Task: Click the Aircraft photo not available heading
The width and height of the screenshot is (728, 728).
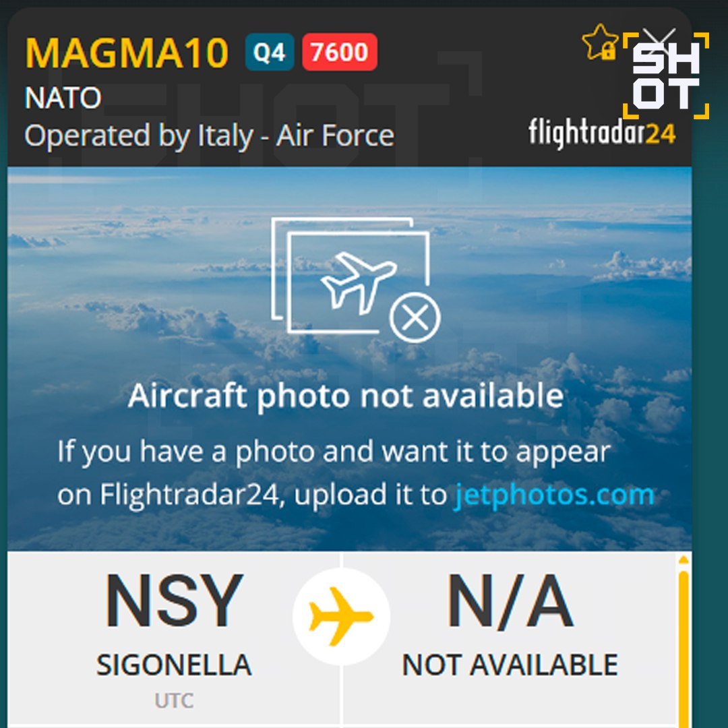Action: pos(346,396)
